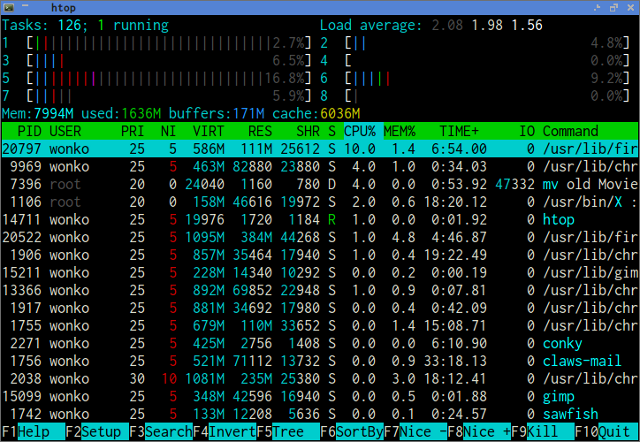Screen dimensions: 640x442
Task: Toggle F5 Tree view mode
Action: (x=288, y=432)
